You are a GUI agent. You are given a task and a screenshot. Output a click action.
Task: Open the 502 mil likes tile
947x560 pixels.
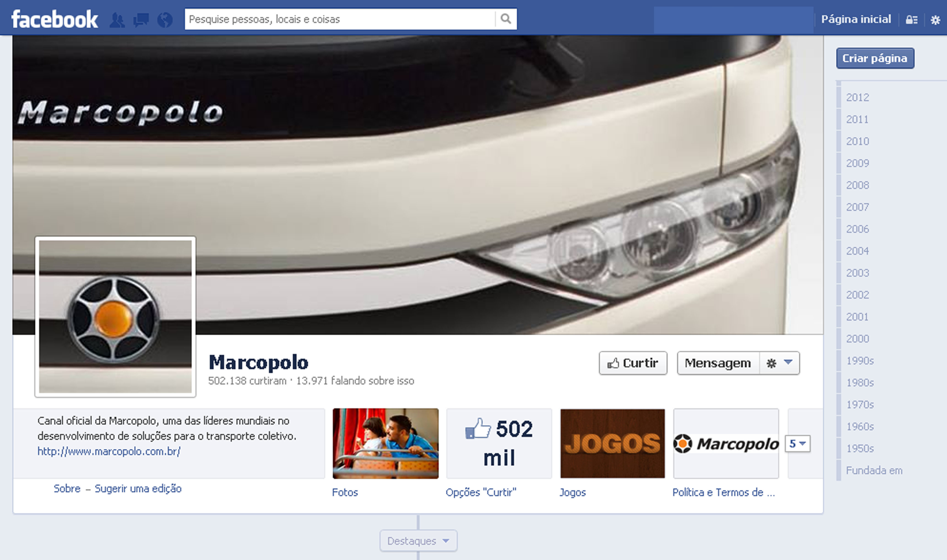coord(499,443)
